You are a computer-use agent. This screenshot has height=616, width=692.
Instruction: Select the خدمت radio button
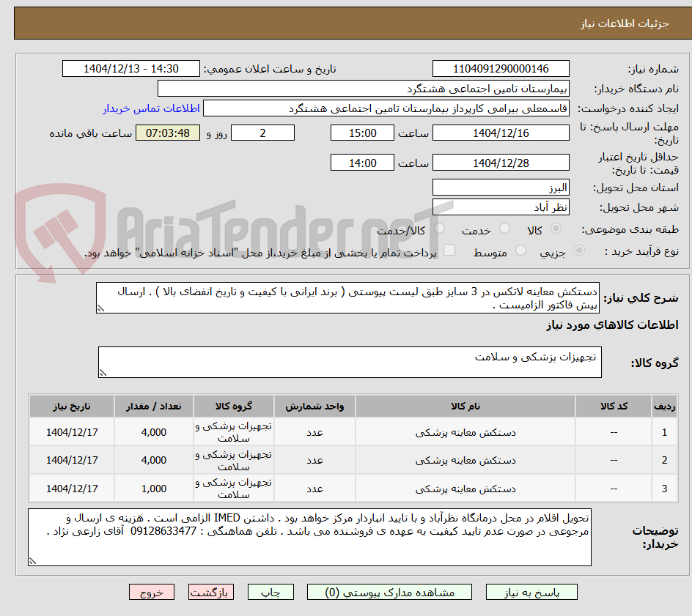pyautogui.click(x=504, y=228)
